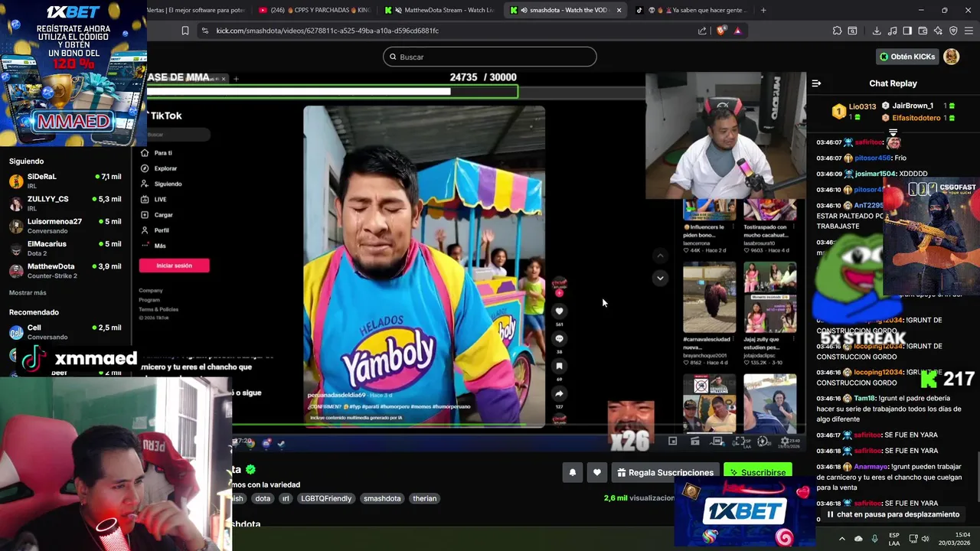
Task: Click the Suscribirse button
Action: click(758, 473)
